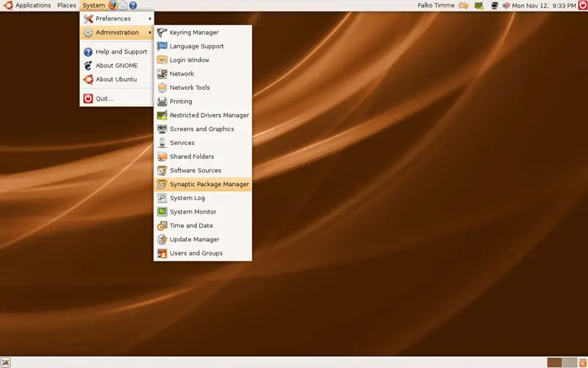Click the System menu in top panel
Viewport: 588px width, 368px height.
94,5
